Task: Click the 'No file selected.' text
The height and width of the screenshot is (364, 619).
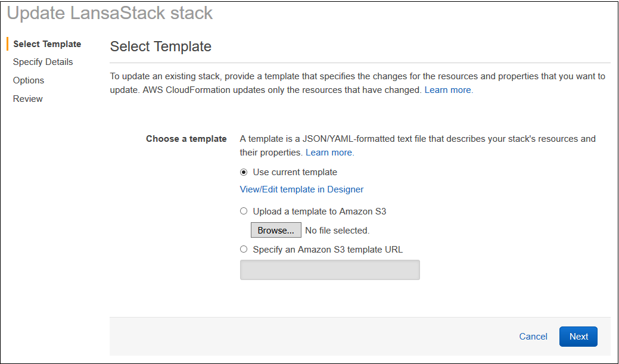Action: pyautogui.click(x=337, y=231)
